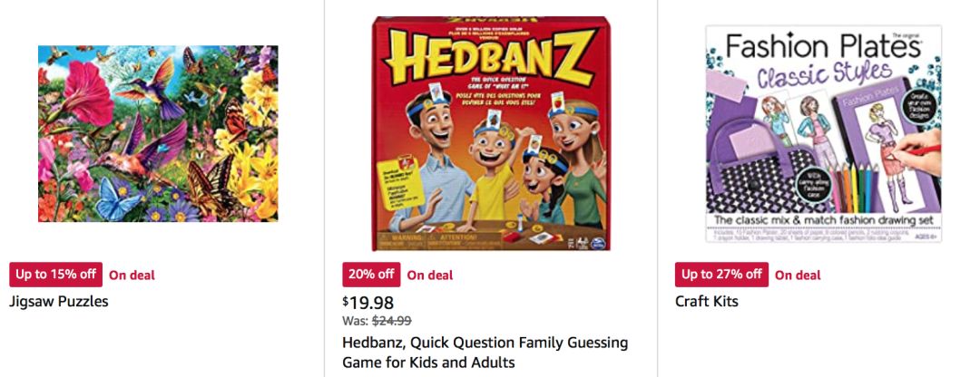Select 'On deal' label beside 27% off
The image size is (980, 377).
coord(799,275)
